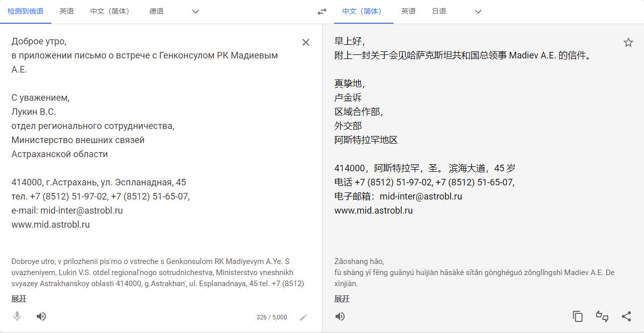Click the source line 'Доброе утро,'

click(x=39, y=41)
